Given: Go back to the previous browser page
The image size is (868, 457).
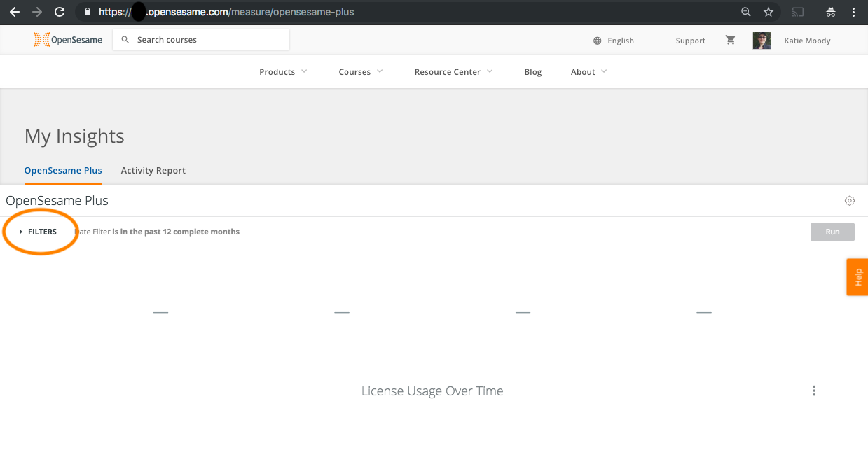Looking at the screenshot, I should pos(14,12).
